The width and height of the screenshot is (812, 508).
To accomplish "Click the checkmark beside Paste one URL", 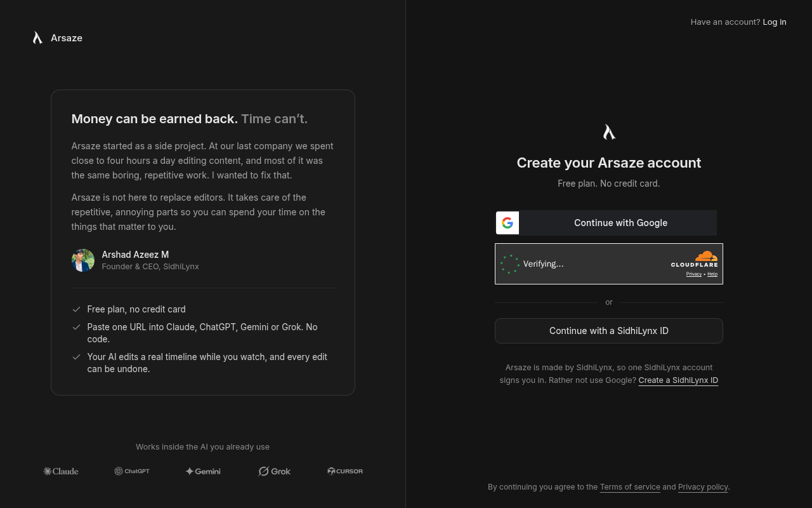I will (76, 327).
